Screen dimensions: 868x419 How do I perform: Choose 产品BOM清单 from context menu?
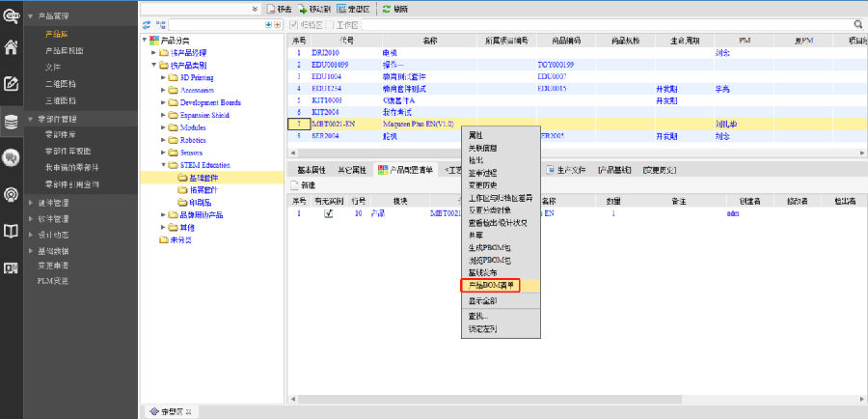click(x=491, y=286)
